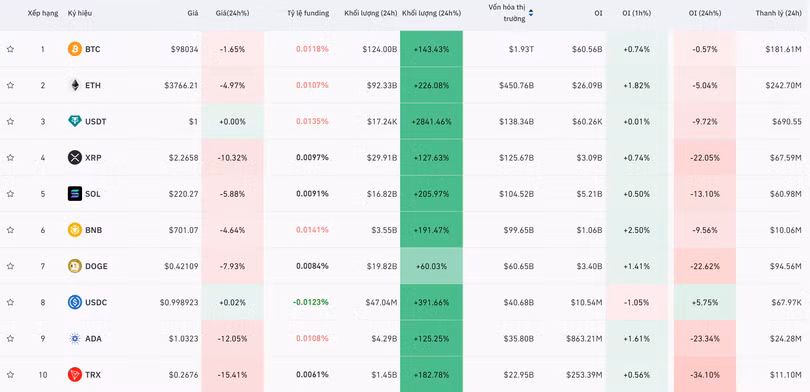Toggle the star for XRP row
This screenshot has width=810, height=392.
click(10, 158)
